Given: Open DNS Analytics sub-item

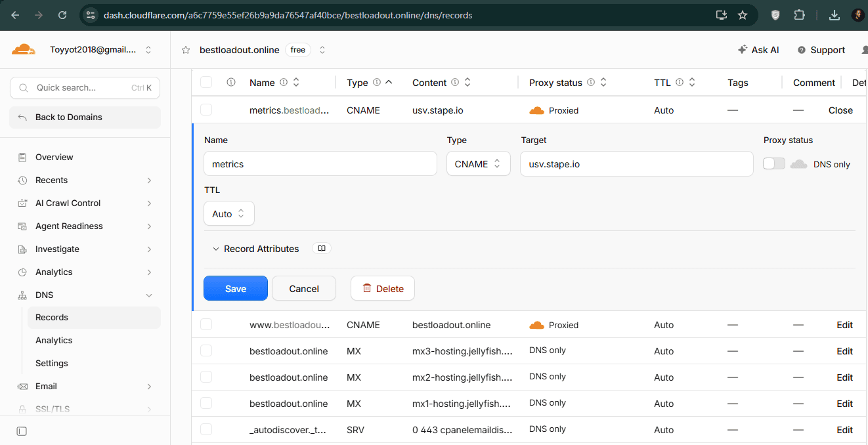Looking at the screenshot, I should [94, 340].
